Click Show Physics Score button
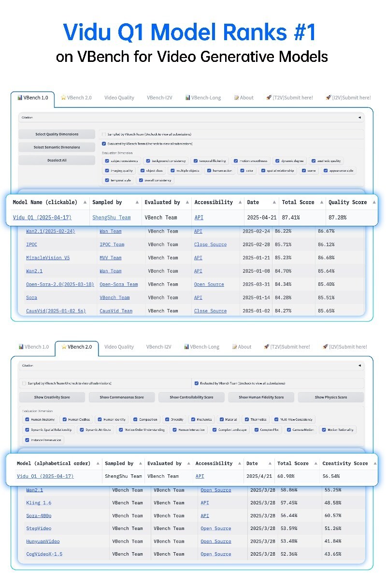The height and width of the screenshot is (588, 386). point(330,397)
